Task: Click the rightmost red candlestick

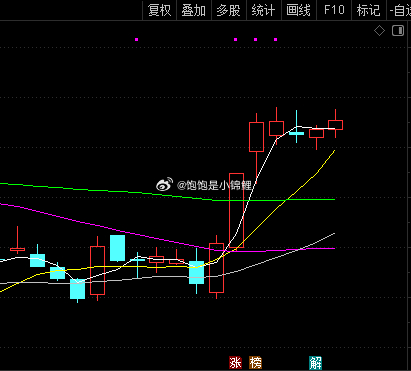Action: [x=335, y=125]
